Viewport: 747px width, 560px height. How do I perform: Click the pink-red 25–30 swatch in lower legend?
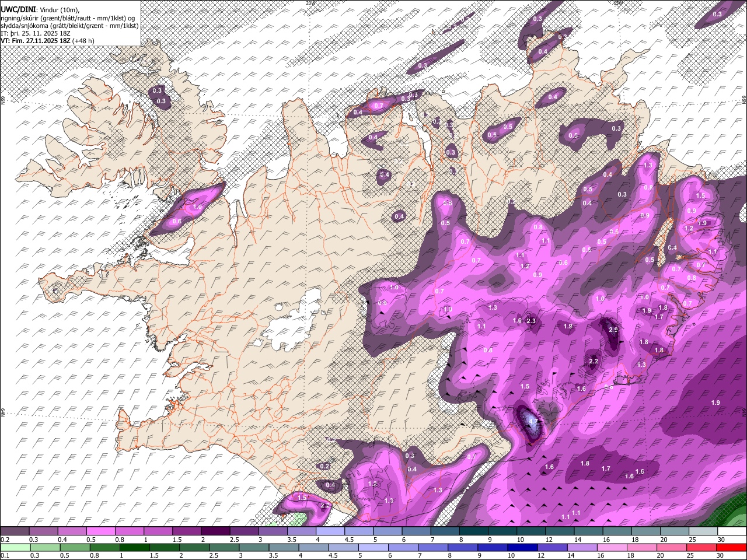tap(703, 548)
